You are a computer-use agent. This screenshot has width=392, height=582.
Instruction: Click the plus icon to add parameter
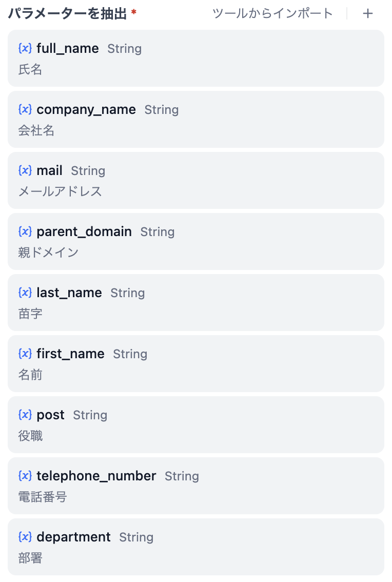[x=367, y=14]
